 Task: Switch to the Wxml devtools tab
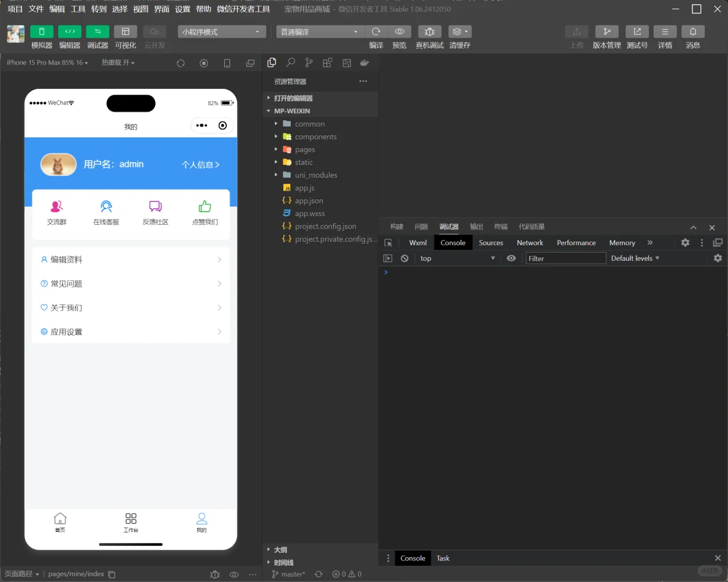pyautogui.click(x=418, y=242)
